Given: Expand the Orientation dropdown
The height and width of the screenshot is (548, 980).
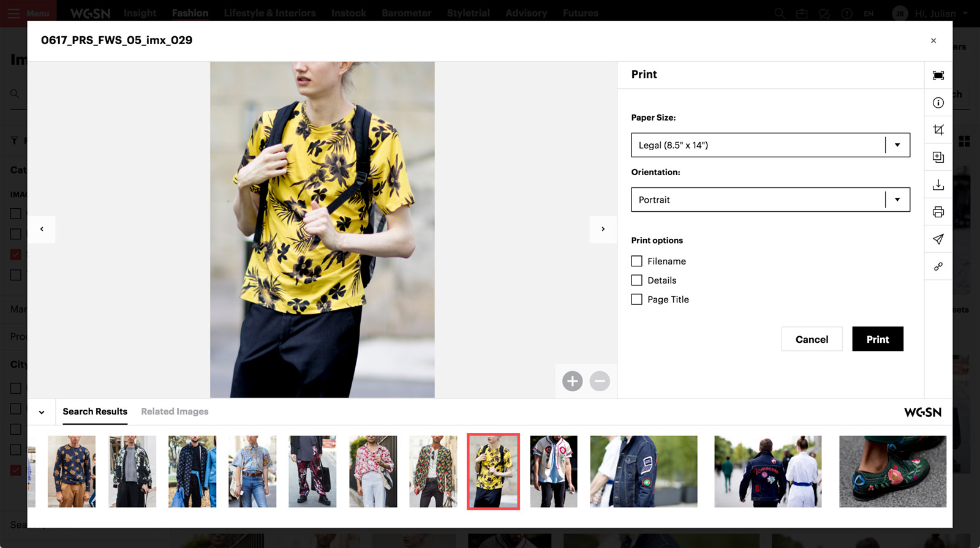Looking at the screenshot, I should click(770, 200).
